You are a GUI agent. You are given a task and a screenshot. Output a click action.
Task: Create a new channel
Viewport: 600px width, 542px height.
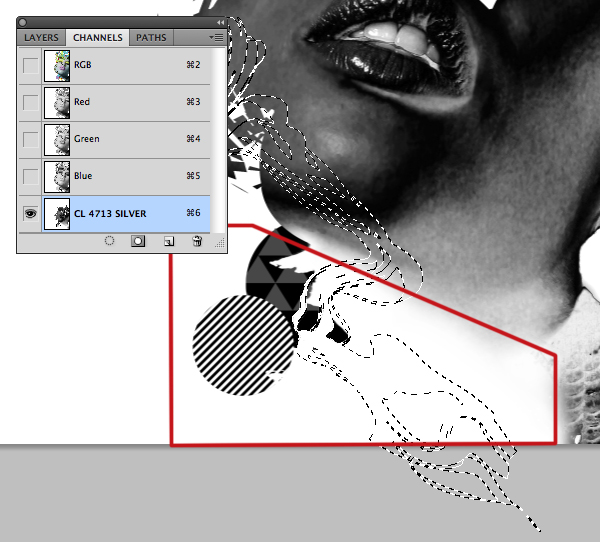(x=169, y=241)
